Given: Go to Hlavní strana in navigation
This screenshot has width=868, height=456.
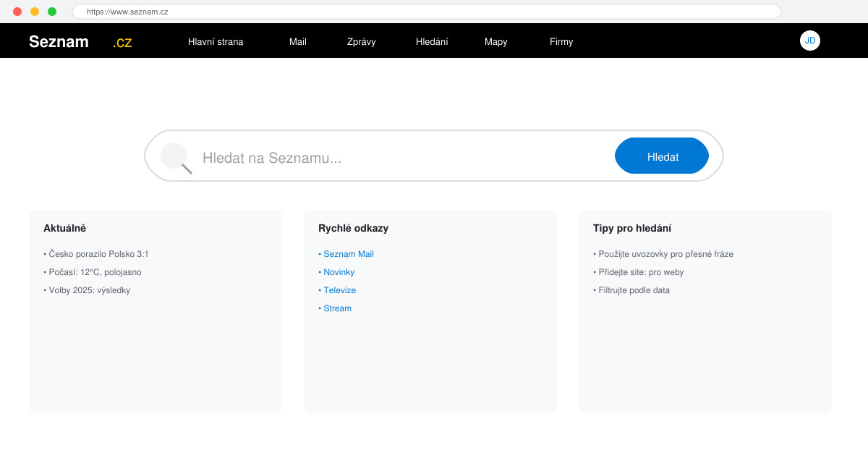Looking at the screenshot, I should click(216, 42).
